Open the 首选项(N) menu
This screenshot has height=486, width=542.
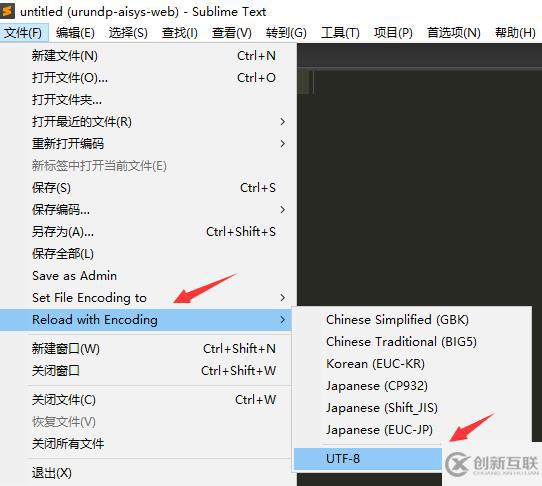(x=454, y=33)
